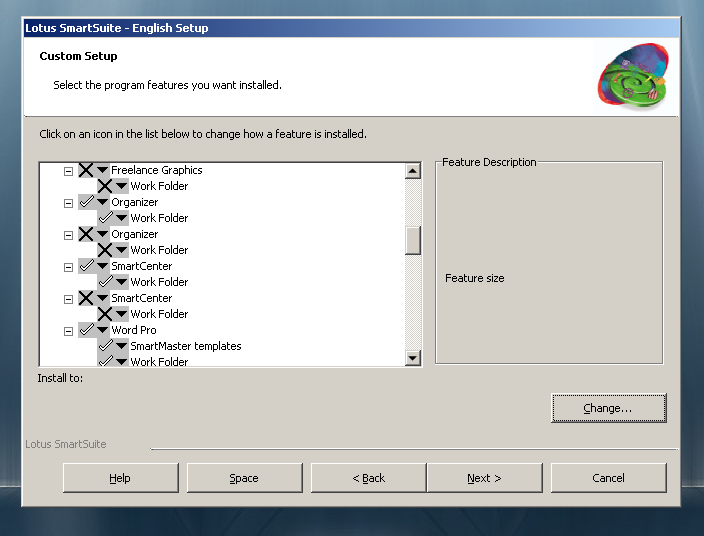Select the SmartMaster templates label

click(x=186, y=346)
